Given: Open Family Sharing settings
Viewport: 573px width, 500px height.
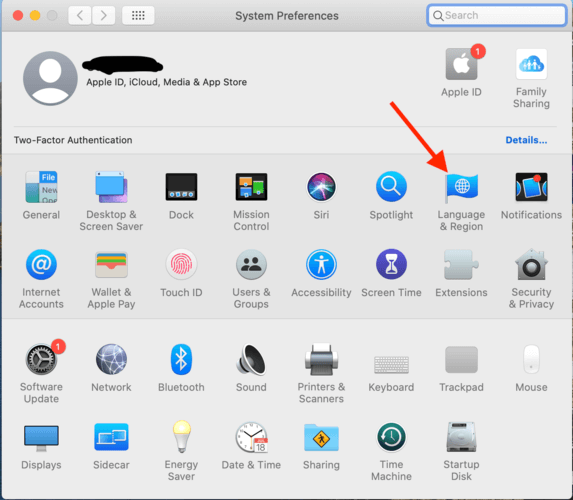Looking at the screenshot, I should (531, 64).
